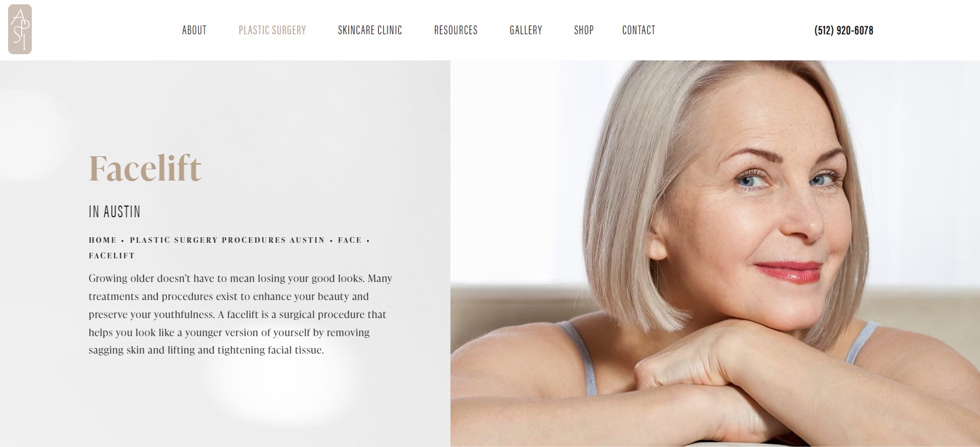Click the Growing older introductory paragraph
980x447 pixels.
[x=240, y=314]
